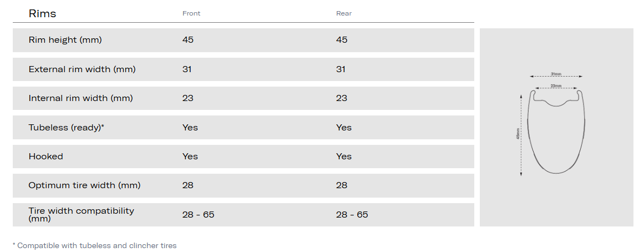Click the Internal rim width (mm) label
This screenshot has width=644, height=252.
point(80,98)
